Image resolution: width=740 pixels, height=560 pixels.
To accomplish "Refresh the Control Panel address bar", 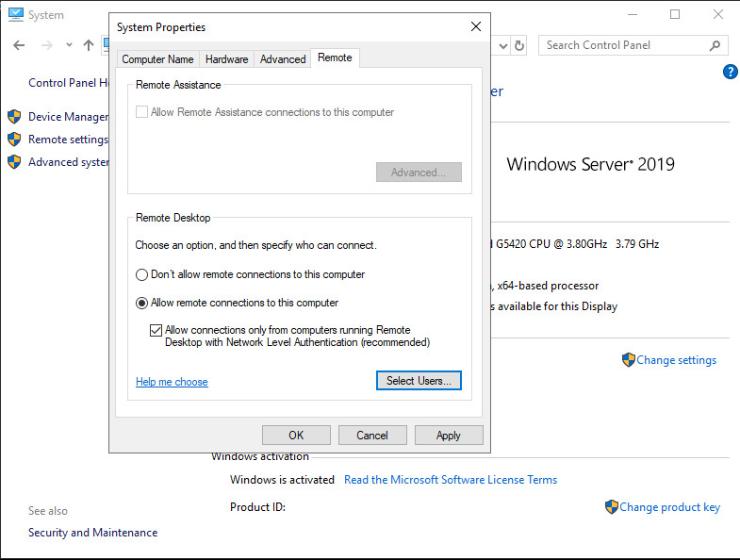I will pos(519,45).
